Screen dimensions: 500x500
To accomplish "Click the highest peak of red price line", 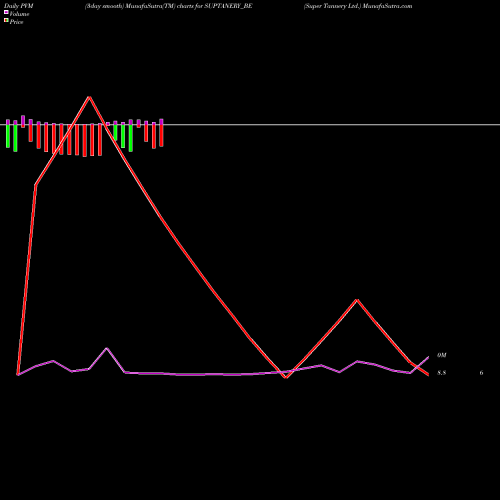I will pos(89,97).
